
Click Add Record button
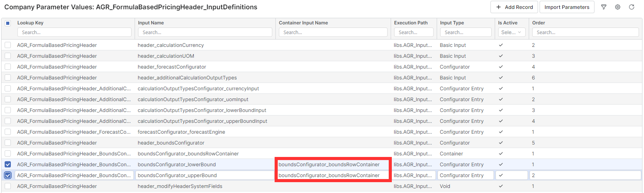point(514,7)
